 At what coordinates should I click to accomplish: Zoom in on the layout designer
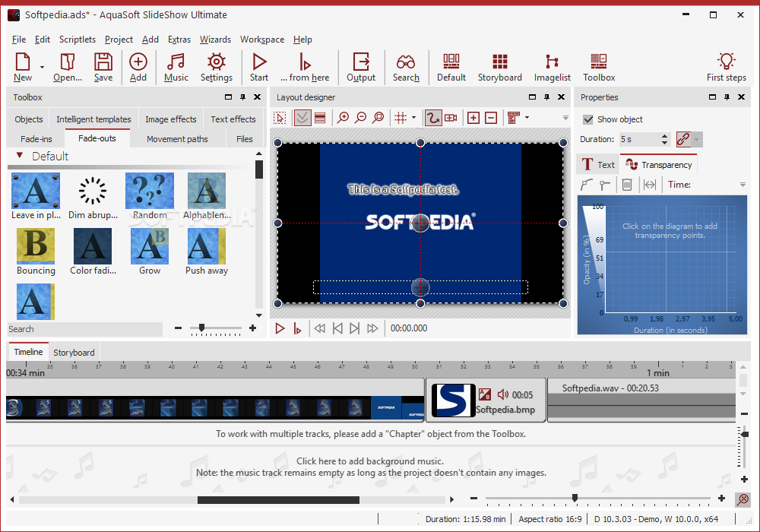(x=344, y=118)
